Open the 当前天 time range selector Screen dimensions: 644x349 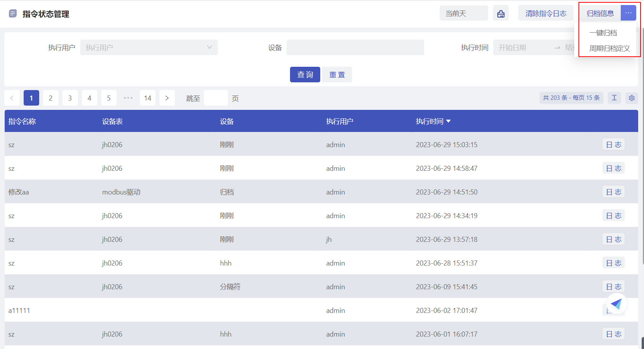tap(464, 13)
